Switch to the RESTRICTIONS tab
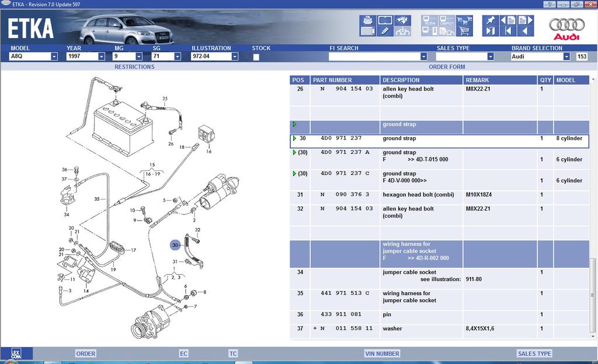 (x=134, y=67)
